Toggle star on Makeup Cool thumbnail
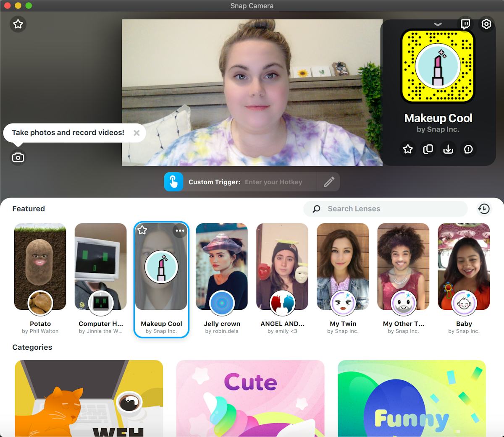 click(x=142, y=230)
